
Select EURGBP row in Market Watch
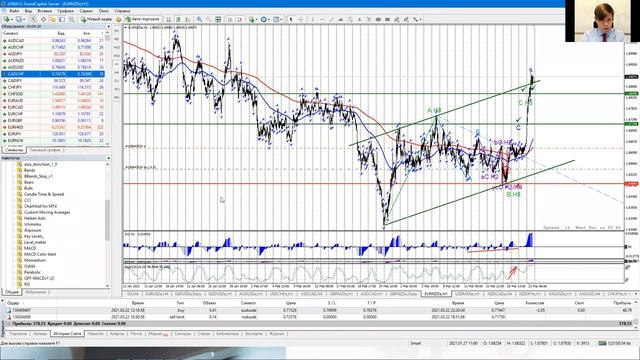[53, 120]
